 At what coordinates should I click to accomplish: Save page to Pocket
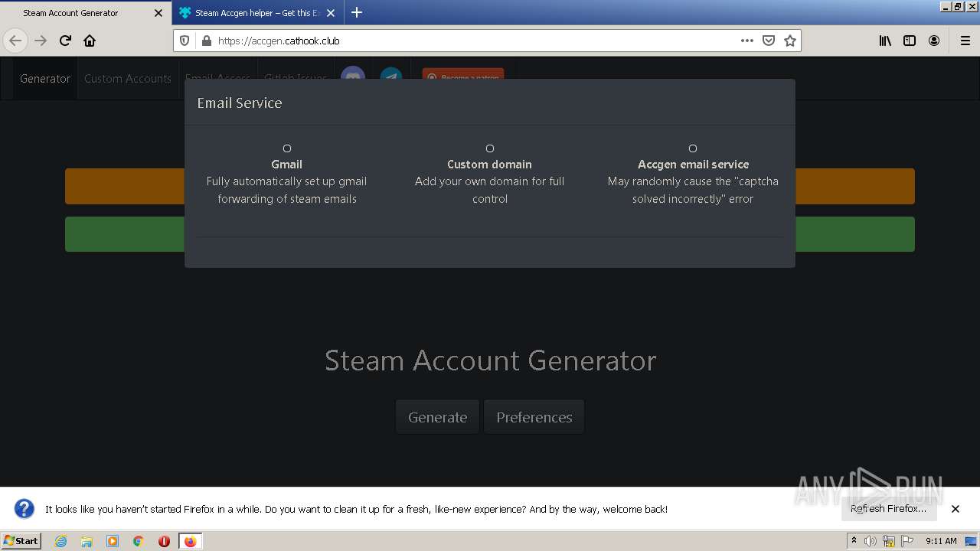(x=769, y=41)
